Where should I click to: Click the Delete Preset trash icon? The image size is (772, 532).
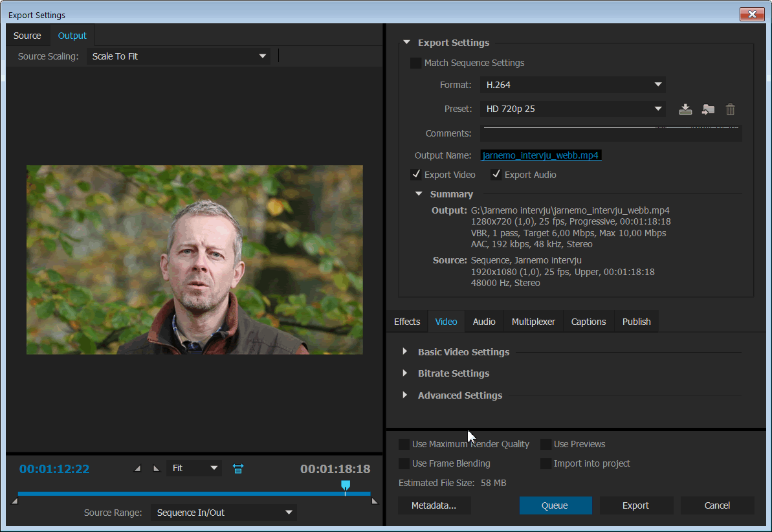click(730, 109)
